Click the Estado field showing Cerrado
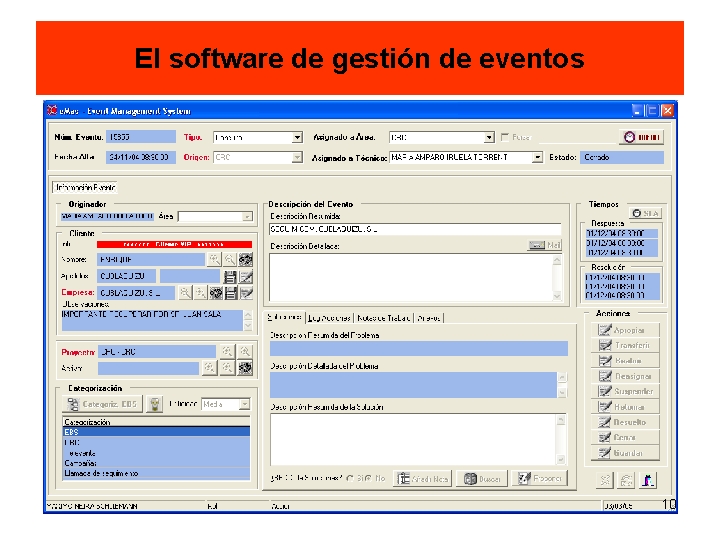This screenshot has height=540, width=720. 622,158
